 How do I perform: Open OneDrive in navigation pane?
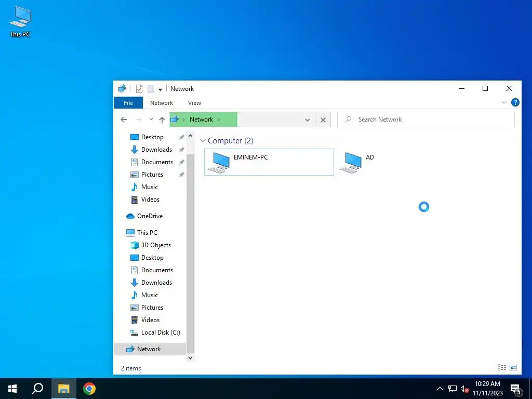150,216
